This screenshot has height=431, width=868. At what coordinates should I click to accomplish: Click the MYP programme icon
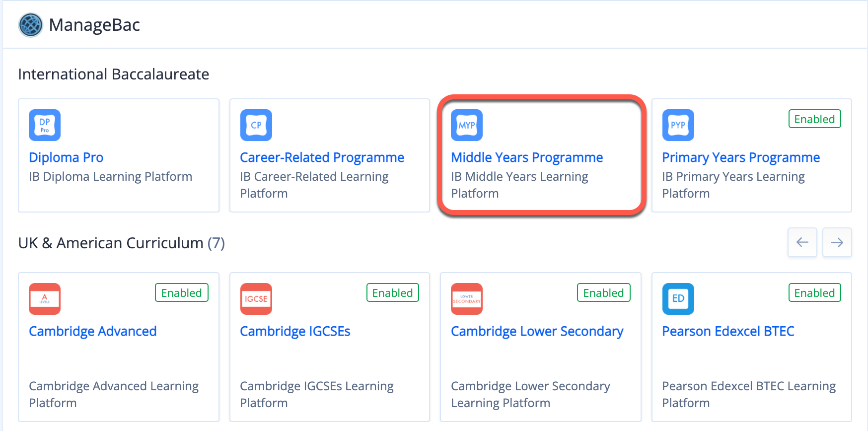click(467, 125)
